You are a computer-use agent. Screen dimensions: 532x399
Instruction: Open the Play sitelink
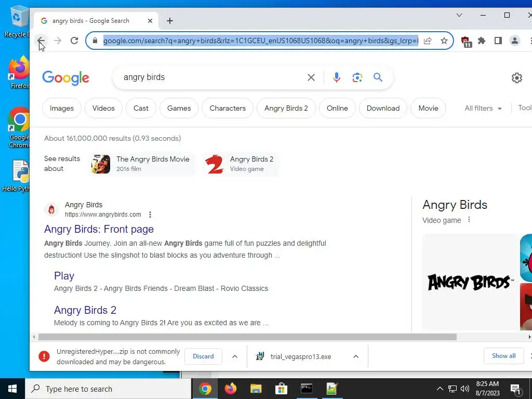(x=64, y=276)
